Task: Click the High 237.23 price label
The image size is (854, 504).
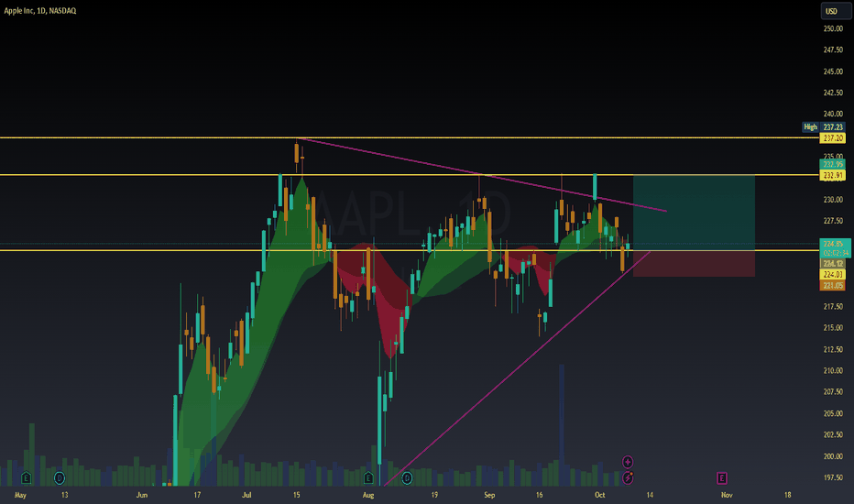Action: click(x=824, y=127)
